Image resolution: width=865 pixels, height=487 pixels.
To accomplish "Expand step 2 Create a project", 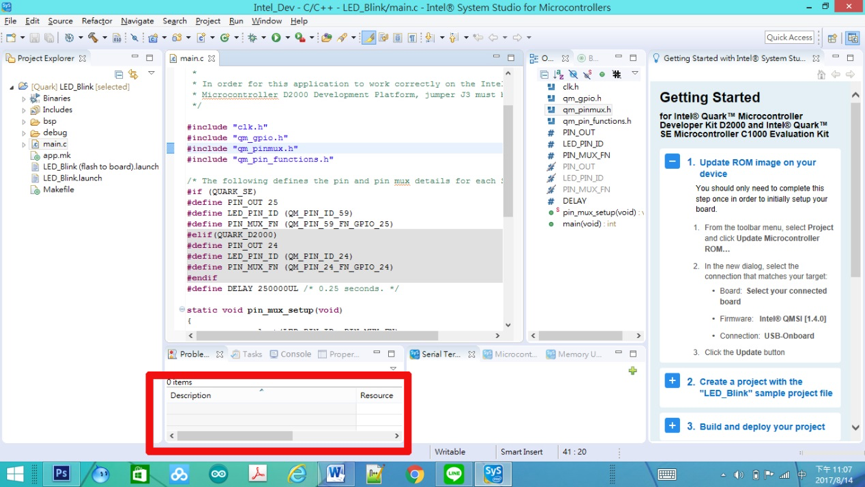I will pos(672,381).
